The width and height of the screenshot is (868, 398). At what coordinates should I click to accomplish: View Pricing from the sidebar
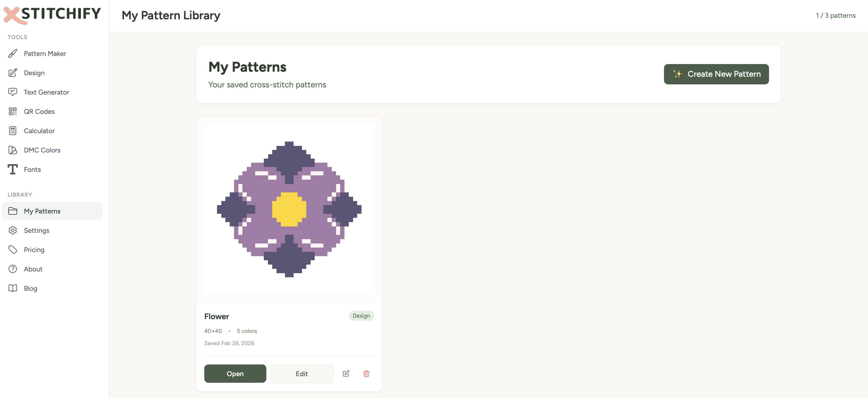click(x=34, y=250)
